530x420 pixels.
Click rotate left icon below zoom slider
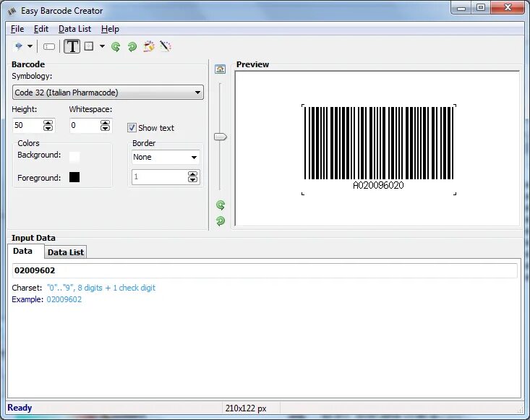click(x=221, y=205)
